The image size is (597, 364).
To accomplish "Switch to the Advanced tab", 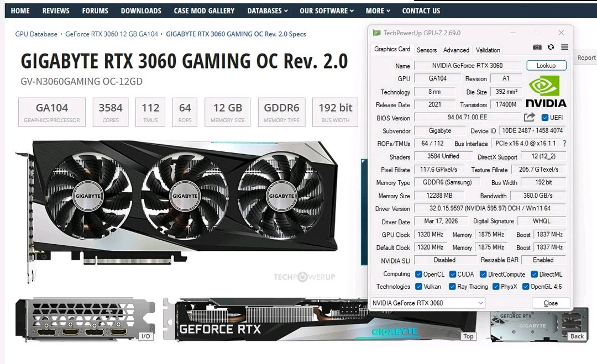I will coord(456,50).
